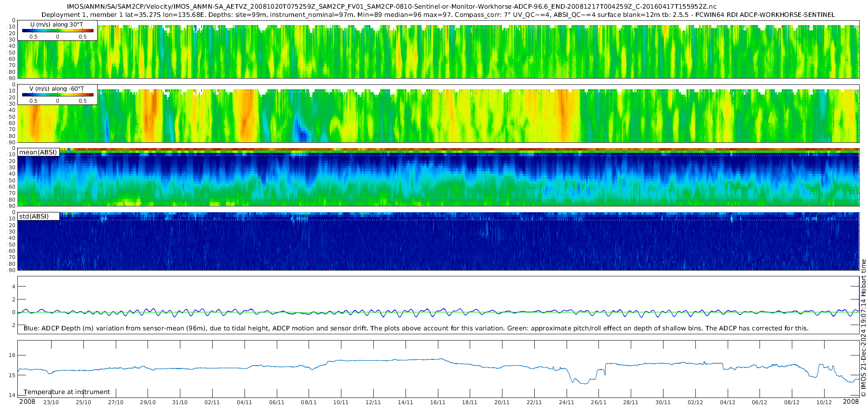Click the 23/10 date tick label
This screenshot has height=410, width=868.
point(51,402)
